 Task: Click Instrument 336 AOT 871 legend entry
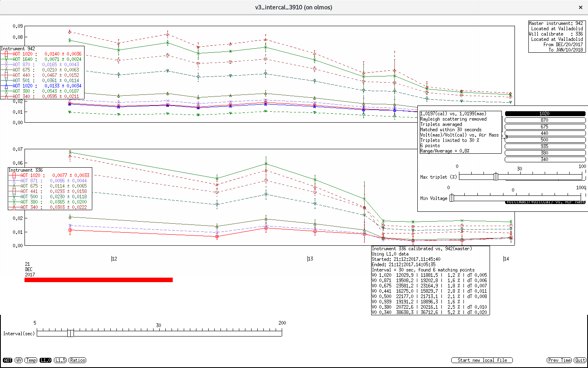point(50,181)
